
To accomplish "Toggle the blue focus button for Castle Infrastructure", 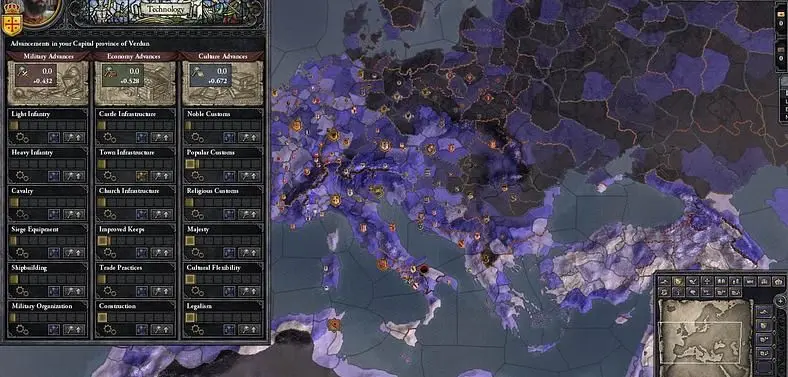I will 142,137.
